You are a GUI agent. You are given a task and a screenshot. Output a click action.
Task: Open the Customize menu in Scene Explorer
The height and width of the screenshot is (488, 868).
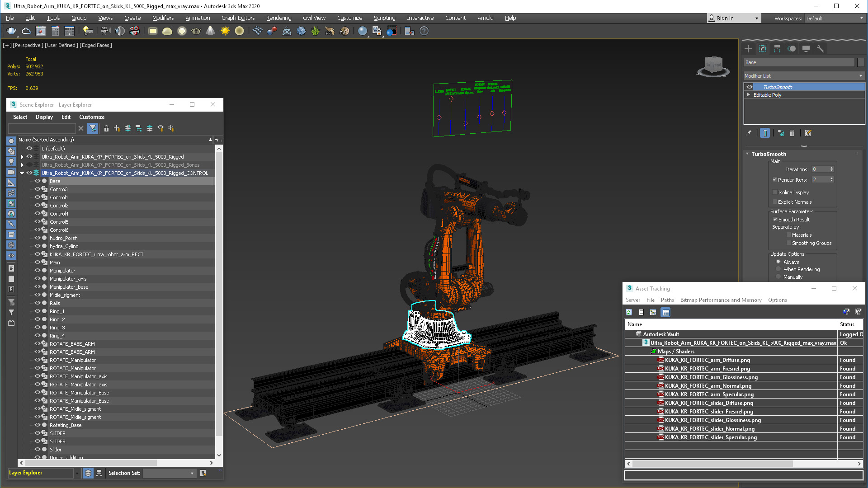92,117
